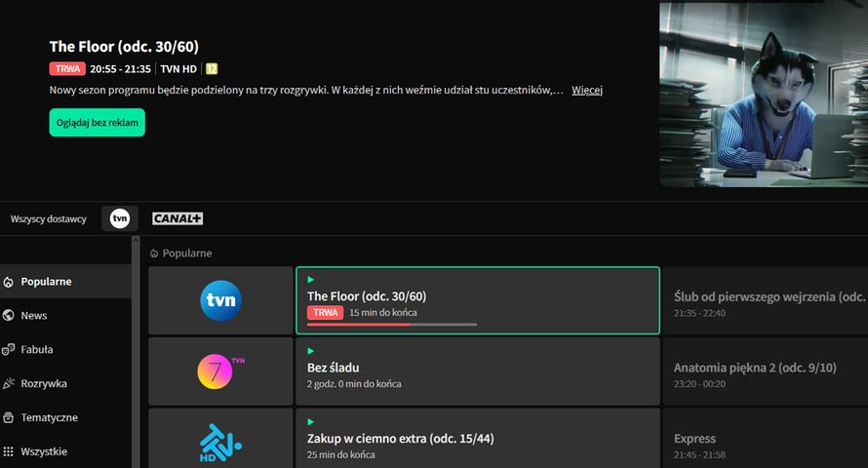Click The Floor progress bar

392,325
